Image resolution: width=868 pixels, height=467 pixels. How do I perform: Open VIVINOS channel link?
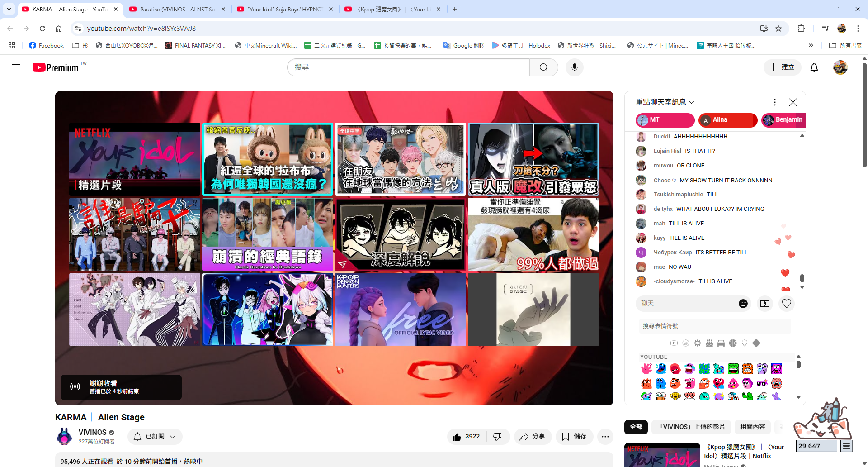[x=92, y=432]
